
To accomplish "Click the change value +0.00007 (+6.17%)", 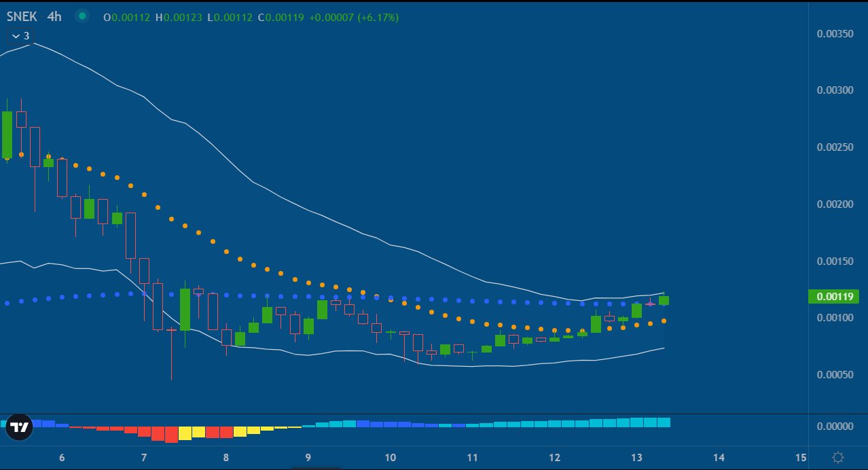I will 354,17.
